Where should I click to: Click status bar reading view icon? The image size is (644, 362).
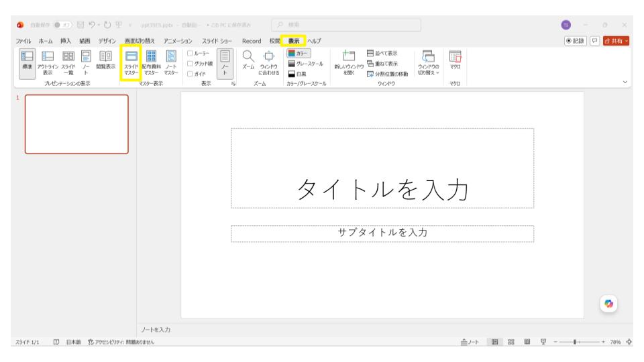pyautogui.click(x=527, y=342)
